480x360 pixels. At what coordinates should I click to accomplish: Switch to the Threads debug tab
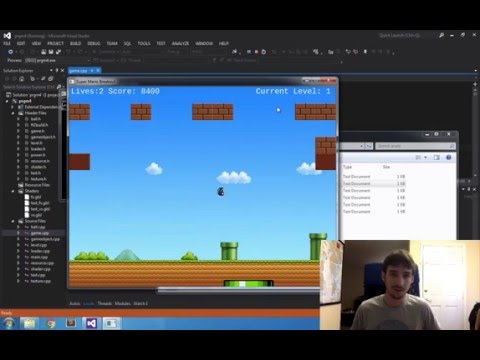point(105,303)
